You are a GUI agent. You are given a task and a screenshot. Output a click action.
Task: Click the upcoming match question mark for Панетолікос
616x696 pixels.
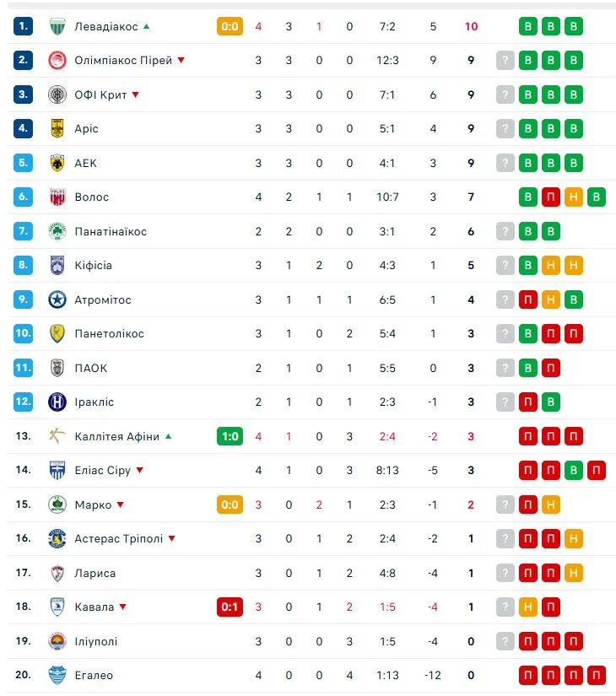[505, 333]
